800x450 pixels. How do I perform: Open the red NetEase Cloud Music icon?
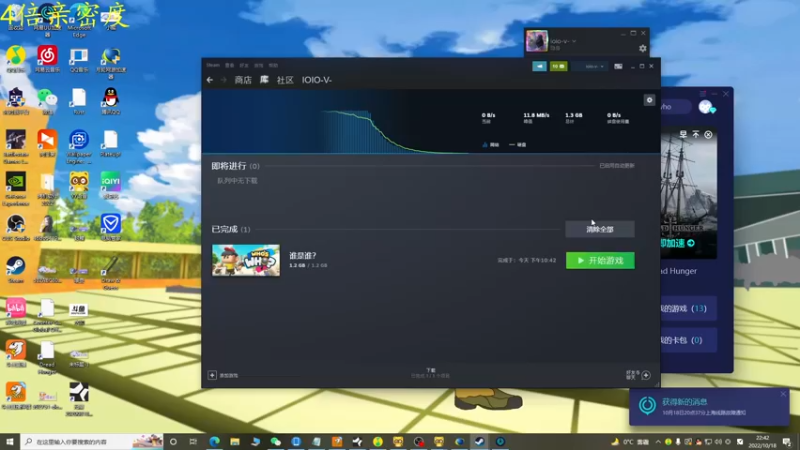click(47, 59)
